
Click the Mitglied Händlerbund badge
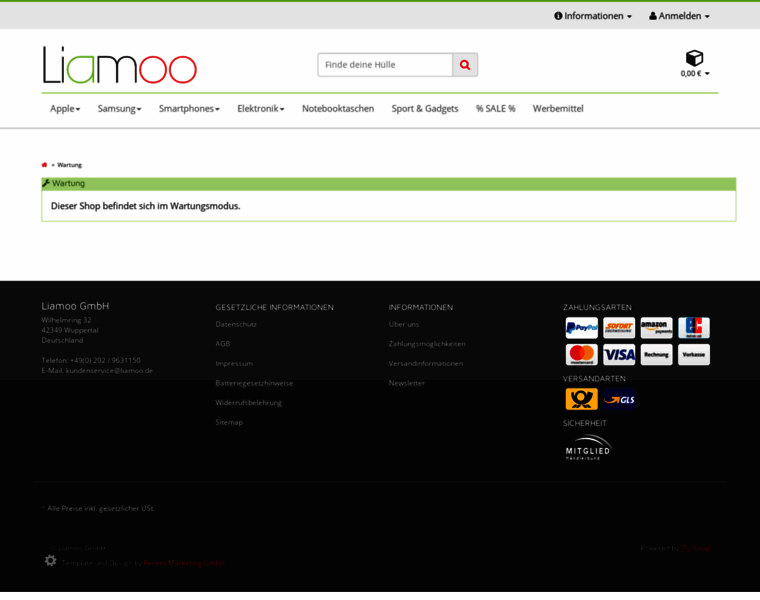click(588, 447)
